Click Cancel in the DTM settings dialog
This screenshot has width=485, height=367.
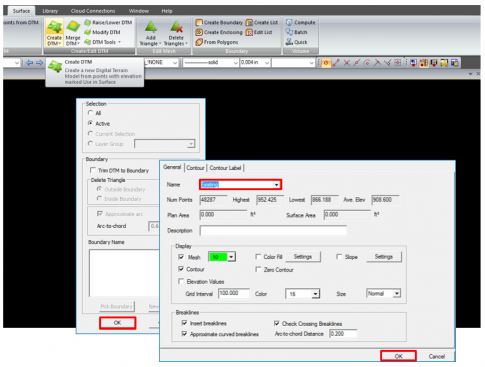tap(437, 356)
